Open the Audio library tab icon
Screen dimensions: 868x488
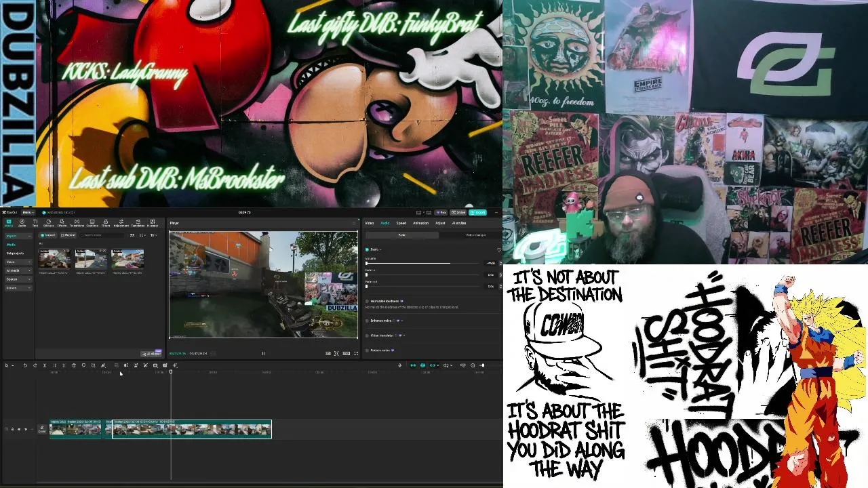point(22,224)
